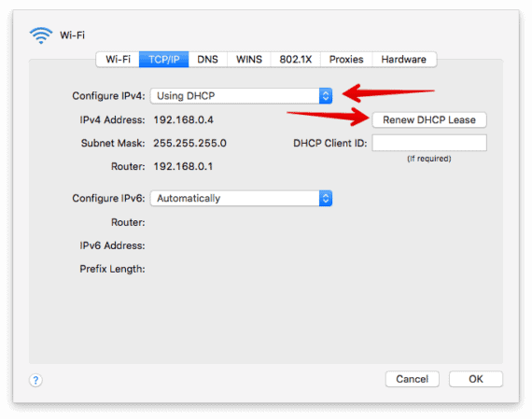Click the IPv4 Address value 192.168.0.4
This screenshot has width=532, height=419.
click(x=184, y=119)
